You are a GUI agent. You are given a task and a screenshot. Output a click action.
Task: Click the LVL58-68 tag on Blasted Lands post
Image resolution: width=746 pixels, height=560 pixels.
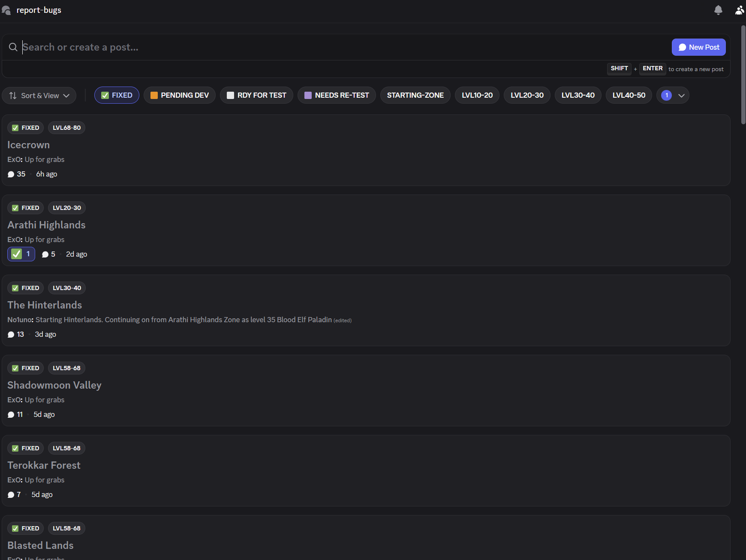click(66, 528)
